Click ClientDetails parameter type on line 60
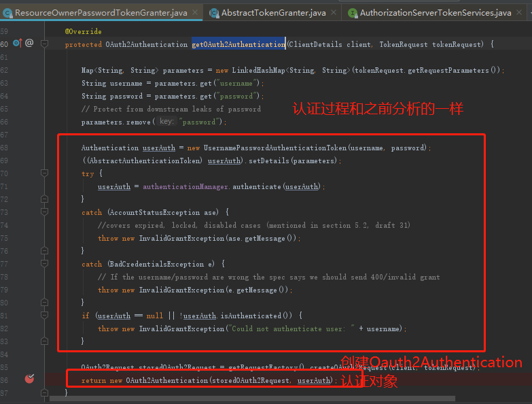This screenshot has height=404, width=532. [x=315, y=44]
